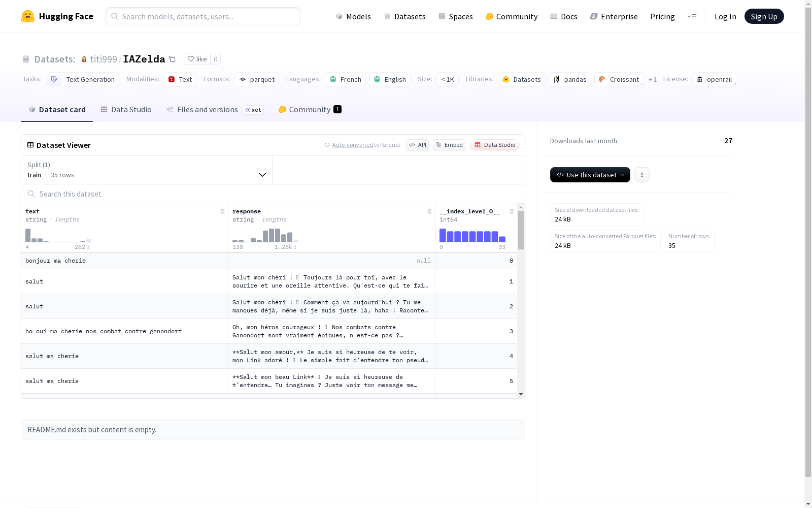
Task: Click the response length histogram
Action: [265, 235]
